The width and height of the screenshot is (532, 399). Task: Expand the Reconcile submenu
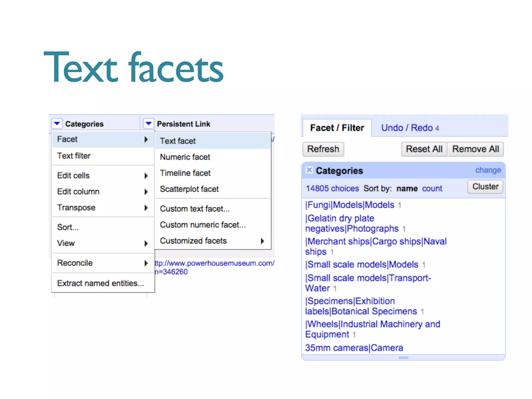click(x=103, y=263)
